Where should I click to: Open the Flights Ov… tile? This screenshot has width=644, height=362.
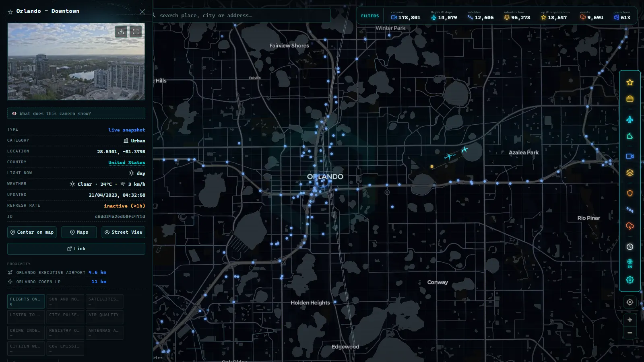click(26, 301)
